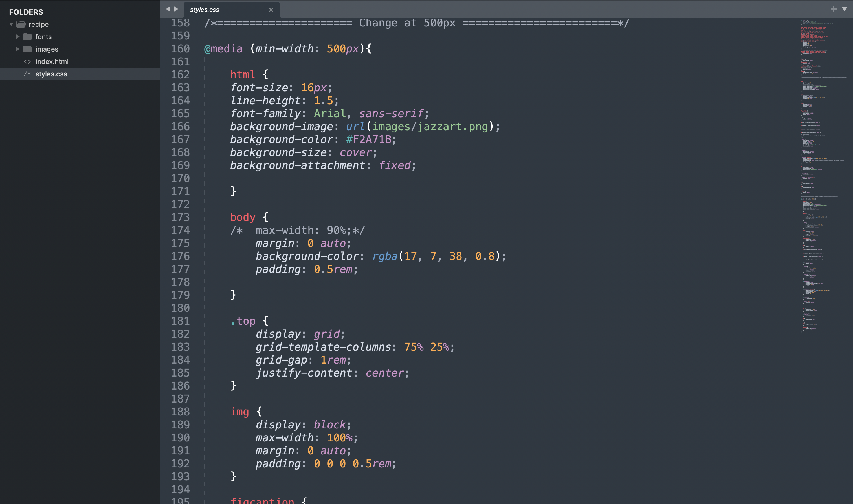This screenshot has height=504, width=853.
Task: Click the images folder icon
Action: [x=28, y=49]
